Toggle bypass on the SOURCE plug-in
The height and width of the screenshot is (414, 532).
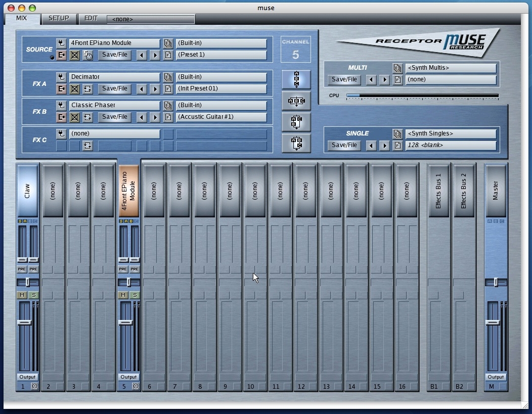[74, 55]
